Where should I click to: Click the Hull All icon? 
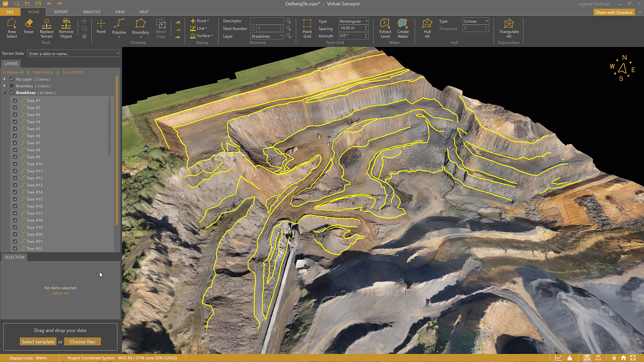427,28
